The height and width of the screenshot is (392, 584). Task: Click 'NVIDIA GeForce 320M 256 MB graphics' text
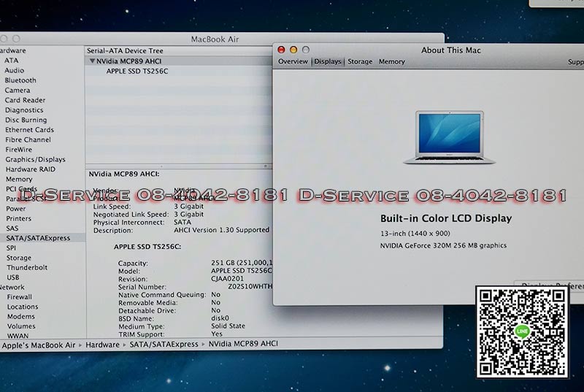pyautogui.click(x=443, y=245)
